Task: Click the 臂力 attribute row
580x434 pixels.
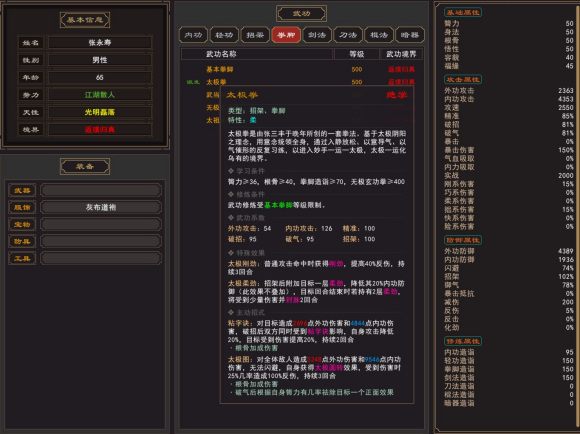Action: point(509,24)
